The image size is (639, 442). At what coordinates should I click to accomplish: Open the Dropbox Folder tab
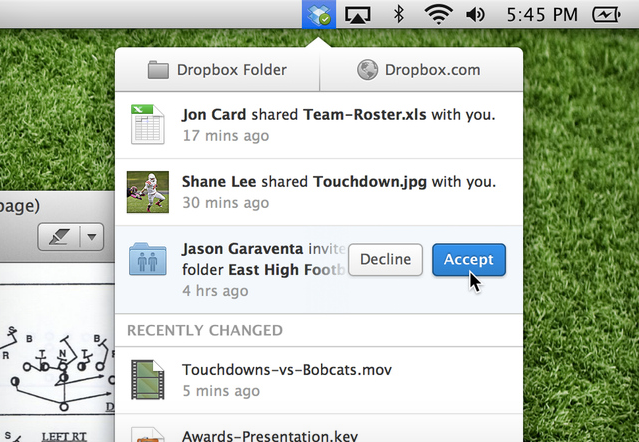click(217, 70)
